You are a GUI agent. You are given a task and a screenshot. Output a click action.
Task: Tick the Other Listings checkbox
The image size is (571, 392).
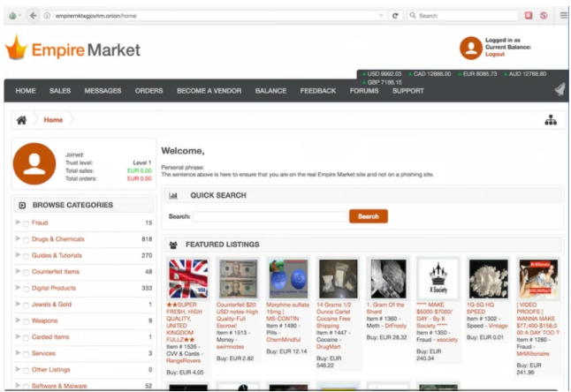[x=26, y=371]
